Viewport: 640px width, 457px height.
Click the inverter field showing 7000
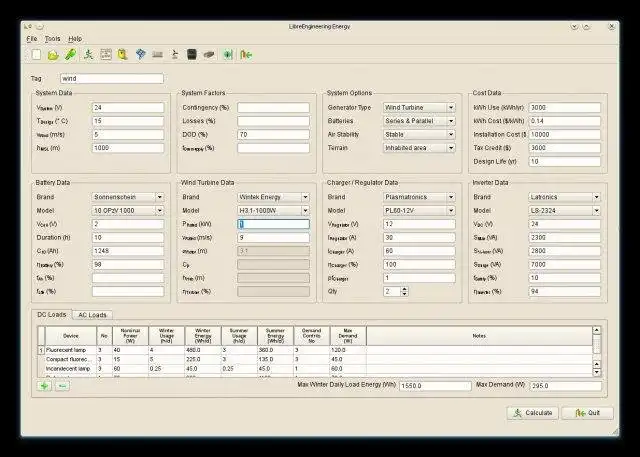[x=564, y=264]
